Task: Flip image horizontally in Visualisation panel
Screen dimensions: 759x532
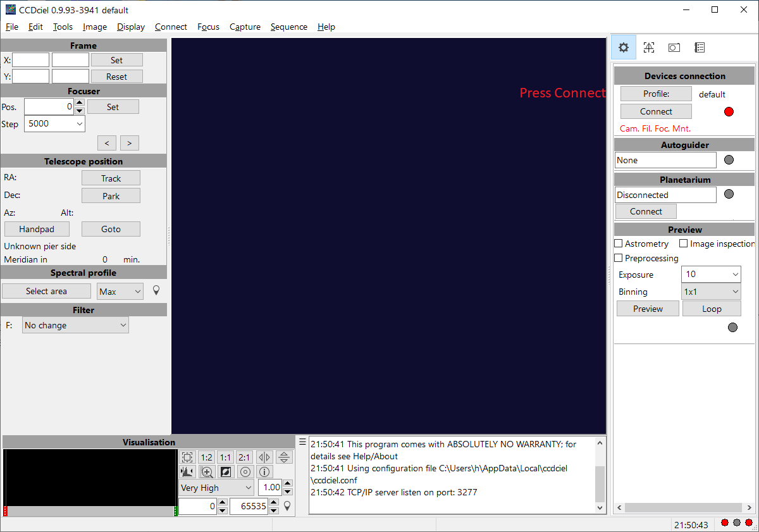Action: [265, 457]
